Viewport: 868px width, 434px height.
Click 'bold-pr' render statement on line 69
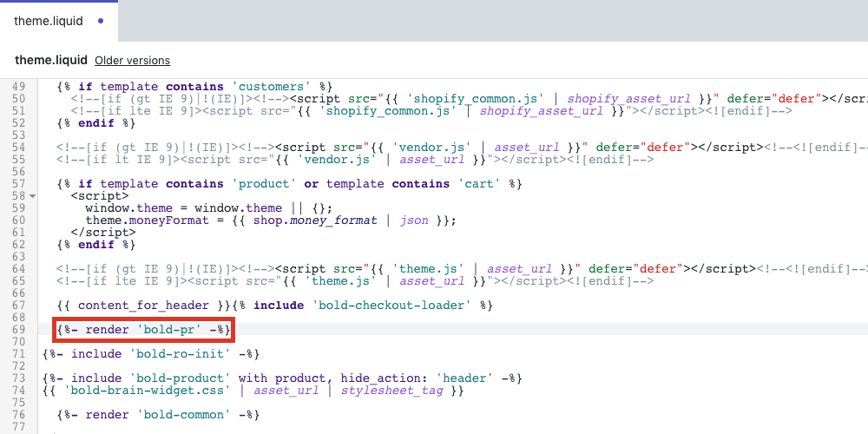point(143,330)
